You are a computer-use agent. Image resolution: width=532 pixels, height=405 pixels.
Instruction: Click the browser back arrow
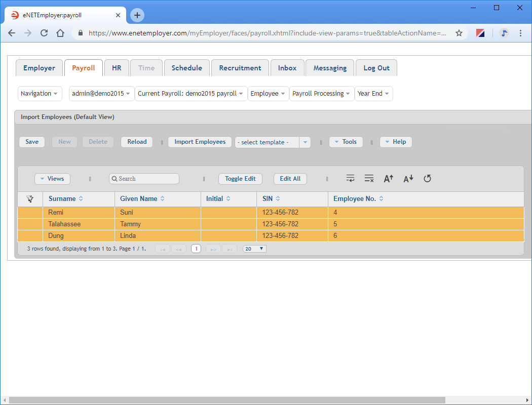point(12,33)
